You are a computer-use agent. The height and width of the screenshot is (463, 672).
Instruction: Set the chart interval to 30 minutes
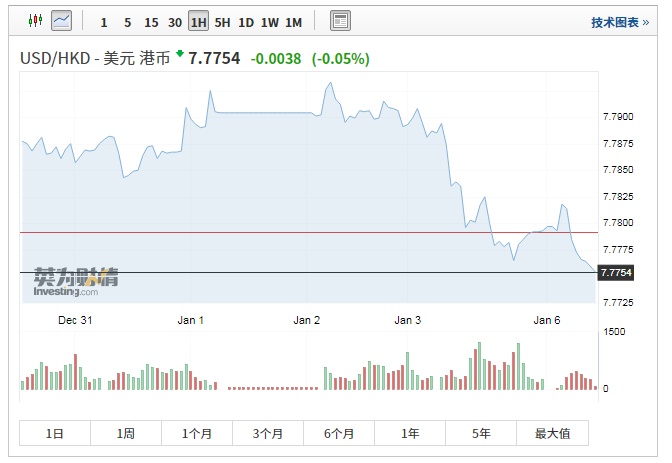tap(175, 22)
